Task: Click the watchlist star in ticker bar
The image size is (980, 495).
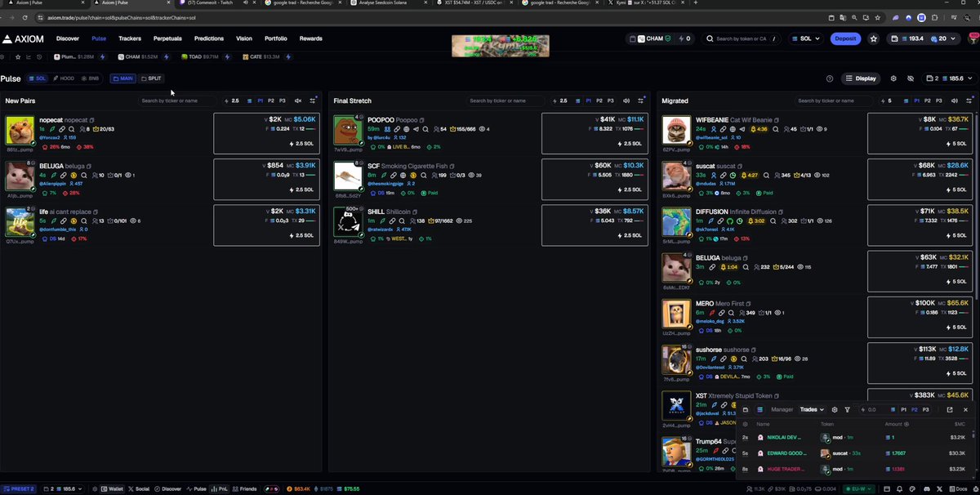Action: [x=17, y=56]
